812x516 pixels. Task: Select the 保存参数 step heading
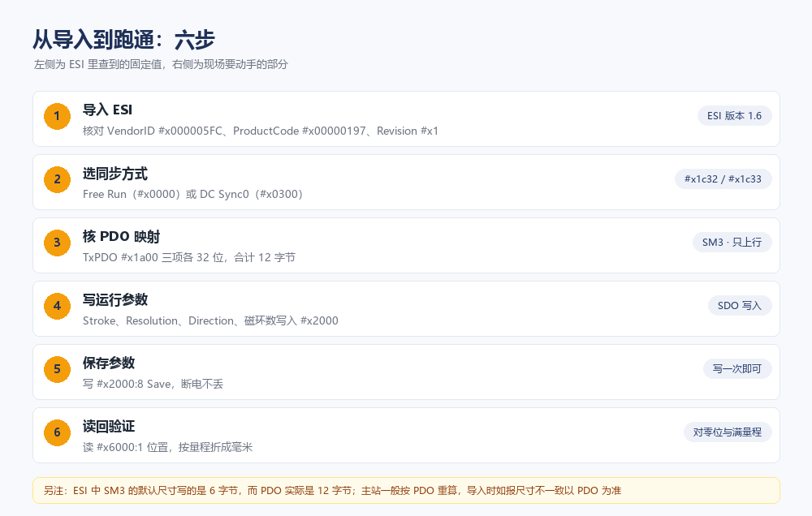click(109, 363)
